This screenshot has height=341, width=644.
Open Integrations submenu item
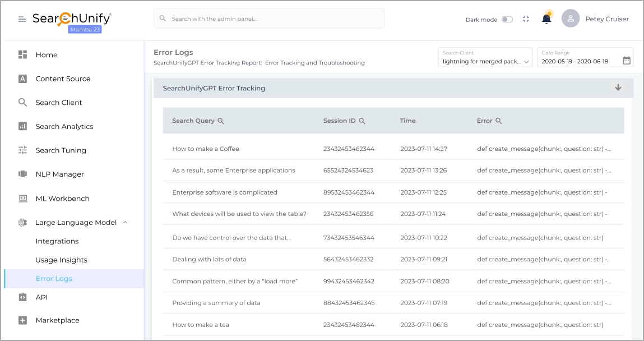coord(57,241)
